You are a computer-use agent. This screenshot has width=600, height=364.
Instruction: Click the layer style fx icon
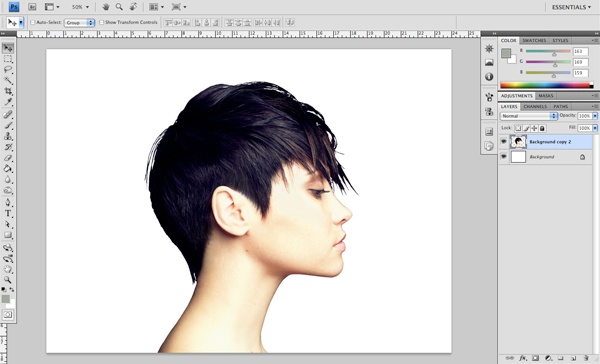(x=523, y=358)
